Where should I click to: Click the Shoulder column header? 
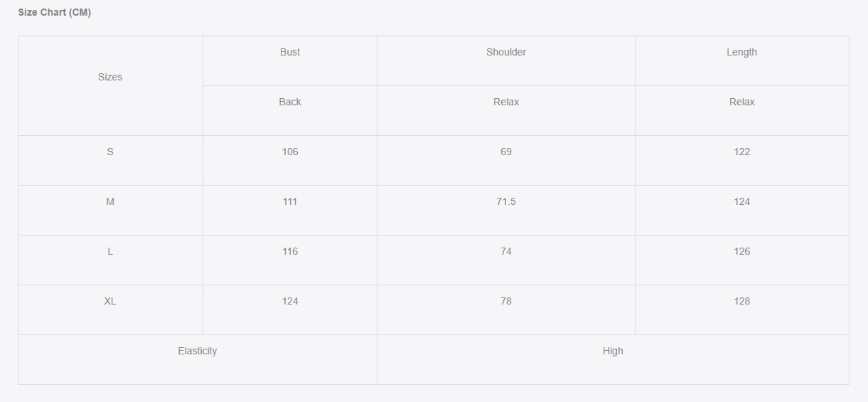coord(506,52)
